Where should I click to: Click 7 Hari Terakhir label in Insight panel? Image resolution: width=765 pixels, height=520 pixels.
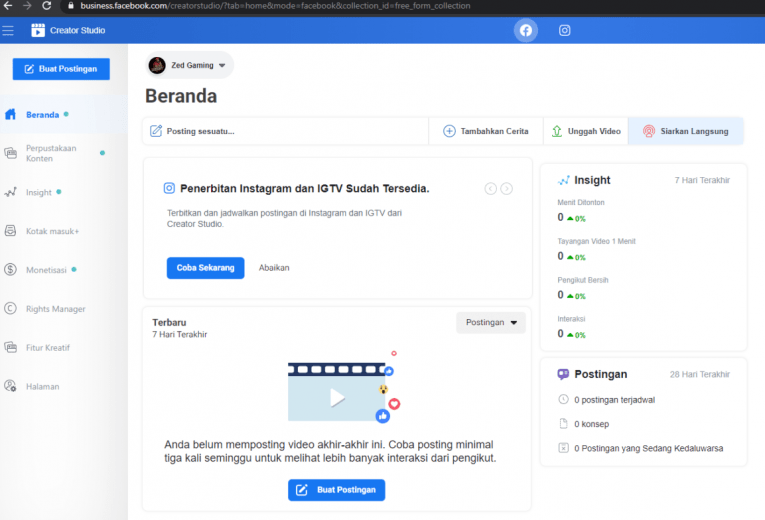(x=702, y=180)
